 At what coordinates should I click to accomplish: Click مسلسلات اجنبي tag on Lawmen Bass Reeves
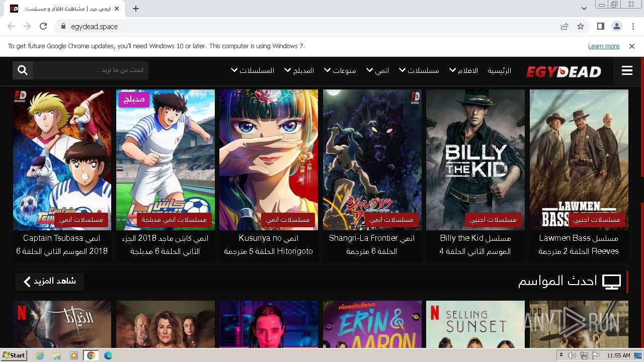(597, 220)
